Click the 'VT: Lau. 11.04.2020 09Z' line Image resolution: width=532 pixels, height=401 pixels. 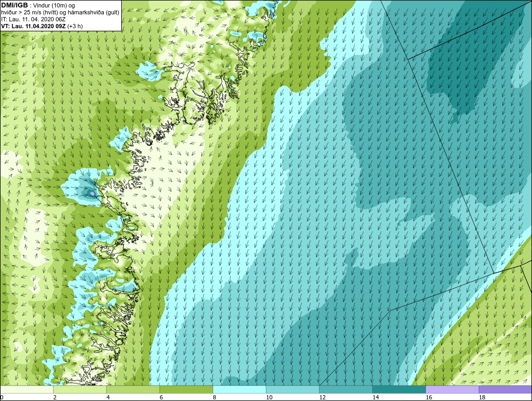pos(34,26)
